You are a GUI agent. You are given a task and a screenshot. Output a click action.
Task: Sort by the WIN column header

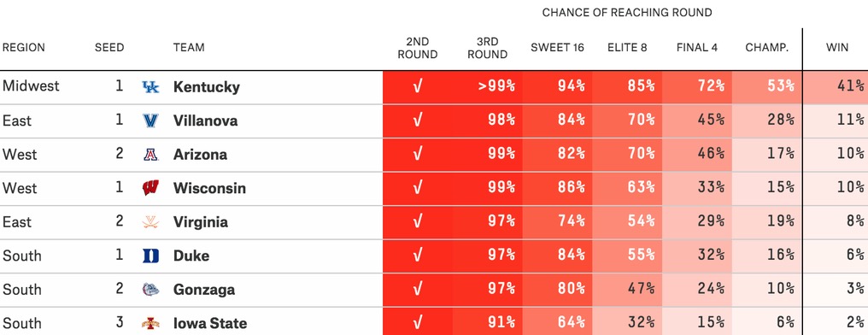(x=837, y=48)
